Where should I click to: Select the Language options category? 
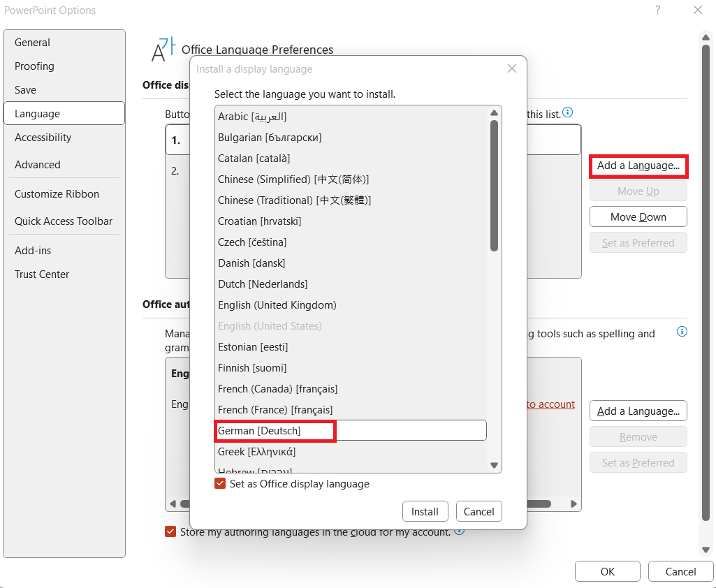64,113
